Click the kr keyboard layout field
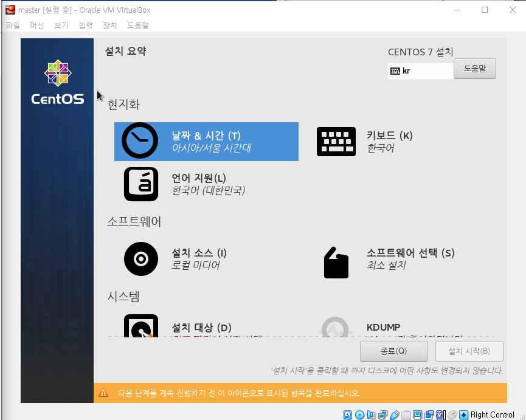This screenshot has width=526, height=420. point(421,71)
